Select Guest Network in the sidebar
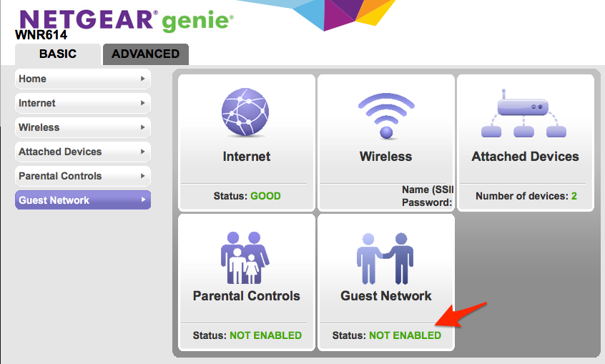 (82, 200)
